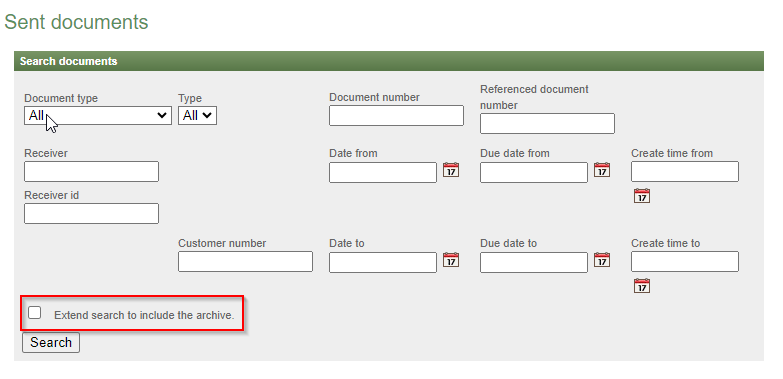This screenshot has width=783, height=379.
Task: Open calendar picker for Date to
Action: point(451,260)
